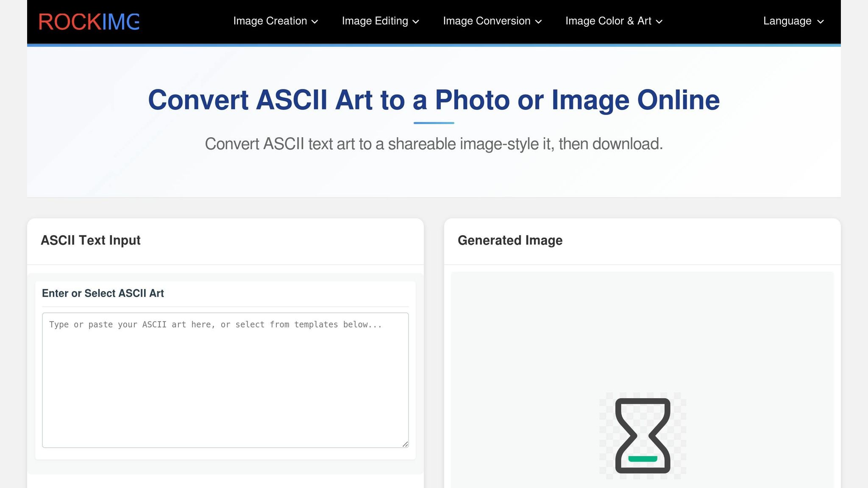Click the chevron beside Image Creation
The width and height of the screenshot is (868, 488).
pyautogui.click(x=314, y=22)
